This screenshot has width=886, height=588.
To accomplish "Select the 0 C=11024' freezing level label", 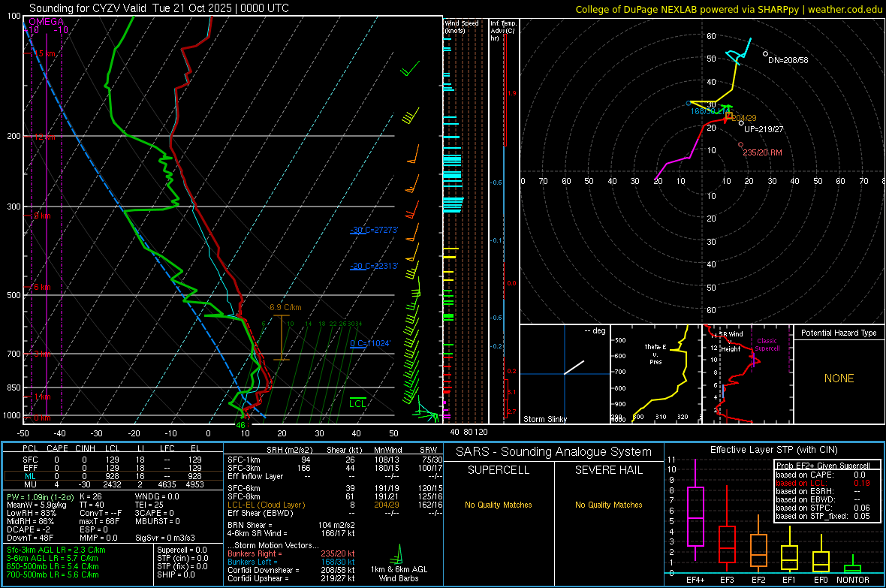I will 370,343.
